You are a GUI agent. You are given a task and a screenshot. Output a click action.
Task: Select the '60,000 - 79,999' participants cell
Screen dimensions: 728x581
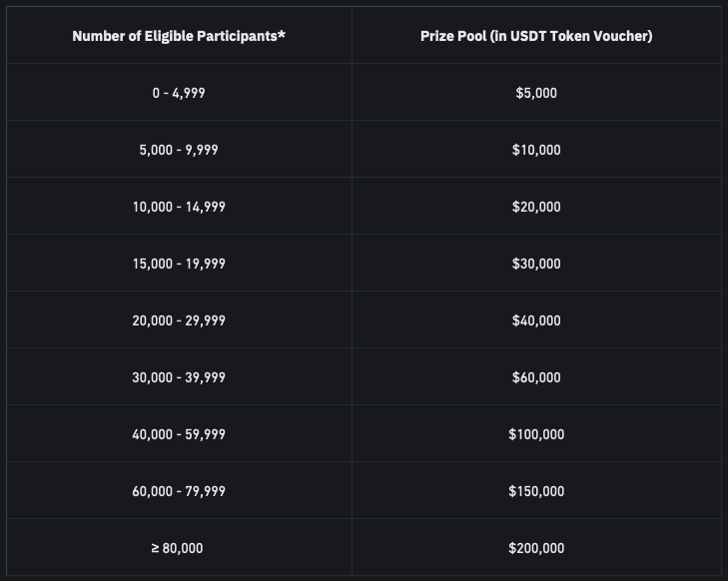[x=179, y=491]
